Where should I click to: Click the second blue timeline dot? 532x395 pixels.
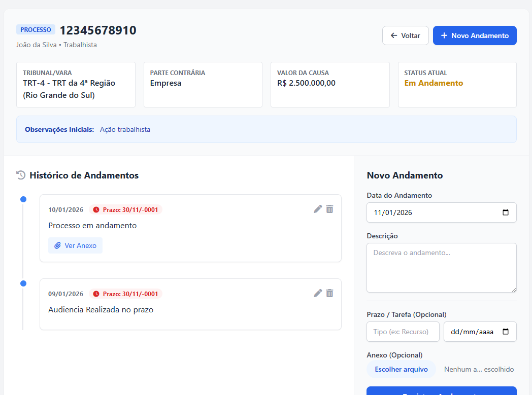(x=23, y=283)
